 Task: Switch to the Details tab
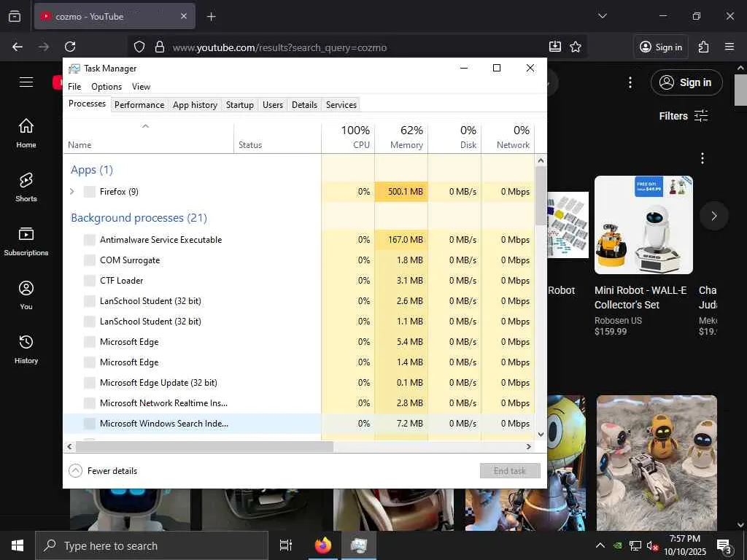pyautogui.click(x=304, y=105)
